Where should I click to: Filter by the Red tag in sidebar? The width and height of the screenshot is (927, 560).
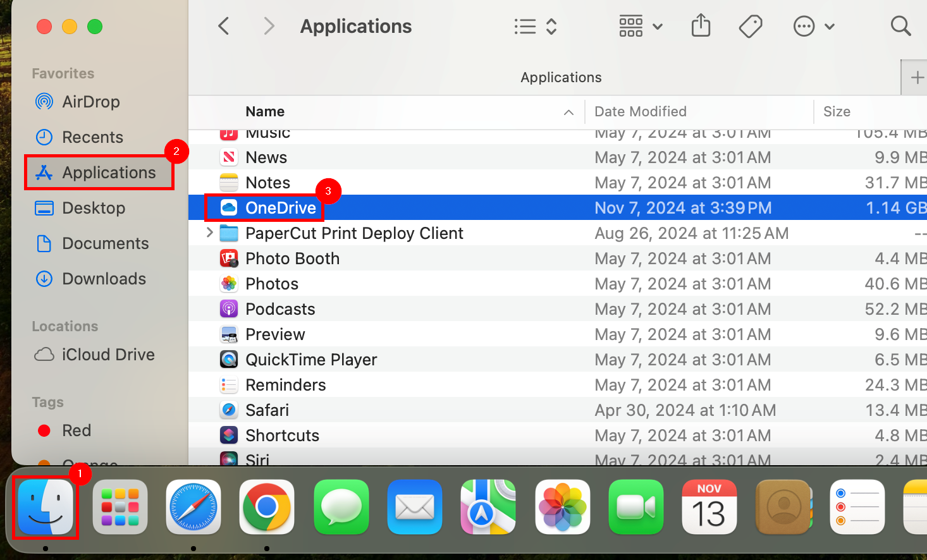(77, 430)
